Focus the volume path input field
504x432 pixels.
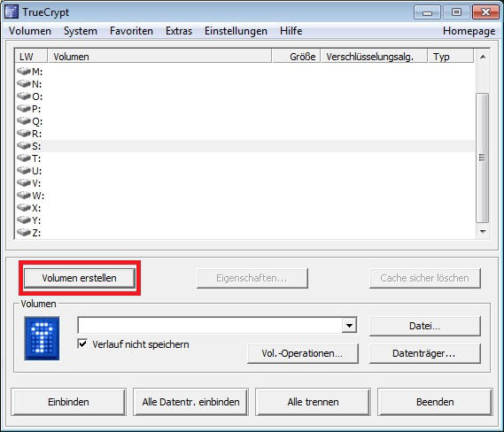(210, 326)
